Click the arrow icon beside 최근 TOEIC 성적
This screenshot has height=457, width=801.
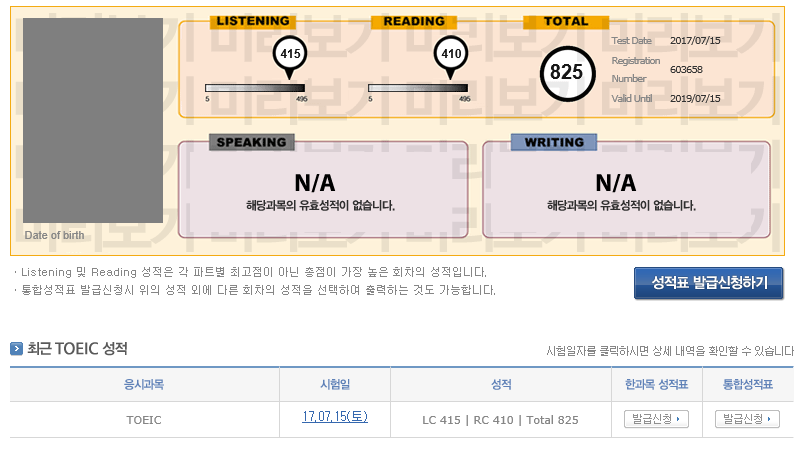click(17, 349)
